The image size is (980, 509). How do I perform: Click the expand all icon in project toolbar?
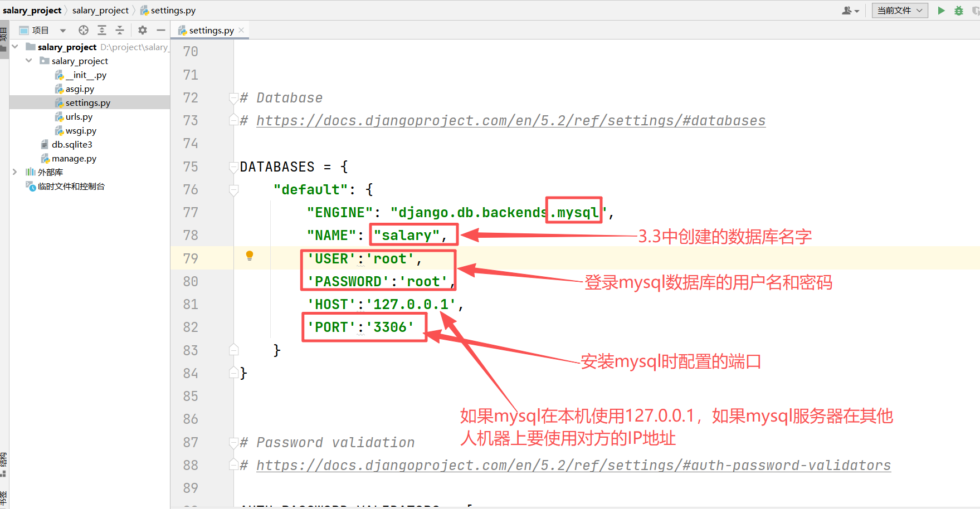[x=102, y=30]
